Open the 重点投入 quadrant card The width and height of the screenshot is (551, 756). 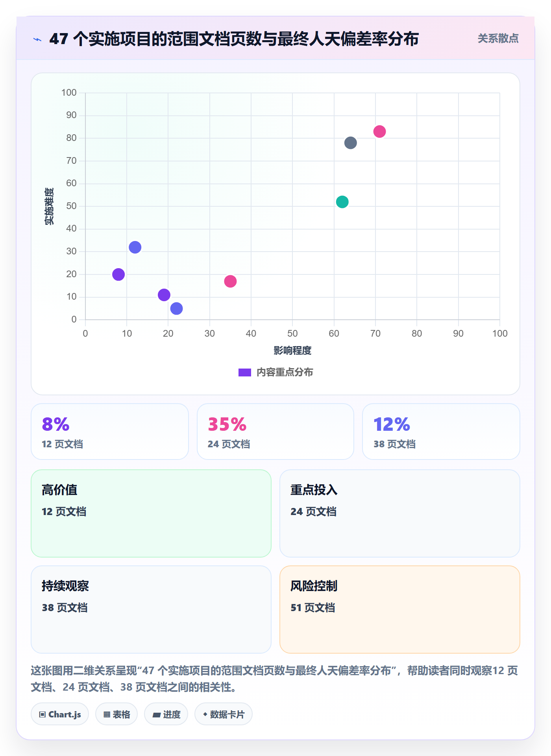[400, 513]
